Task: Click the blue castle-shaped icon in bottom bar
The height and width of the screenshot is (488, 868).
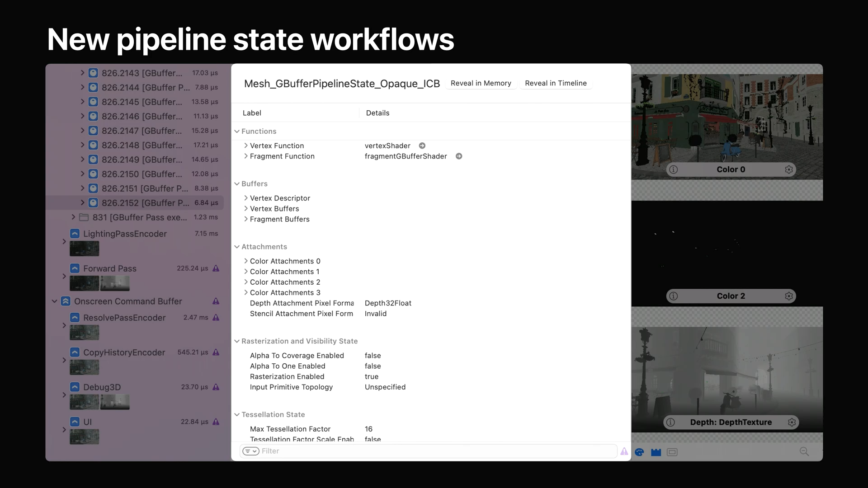Action: click(x=656, y=452)
